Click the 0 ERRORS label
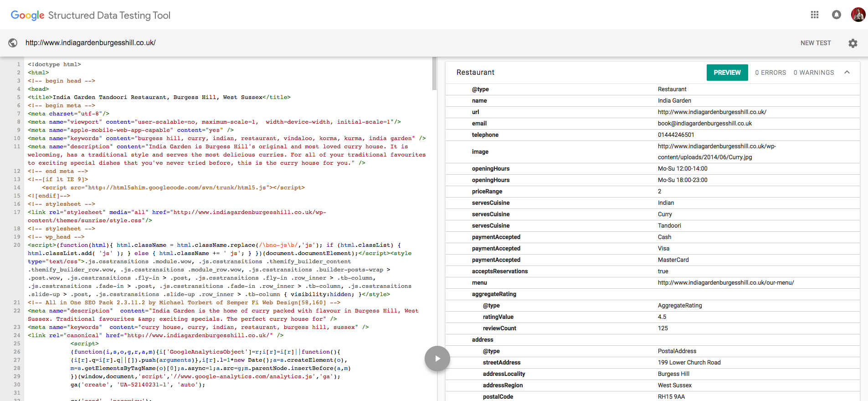Viewport: 868px width, 401px height. tap(770, 73)
